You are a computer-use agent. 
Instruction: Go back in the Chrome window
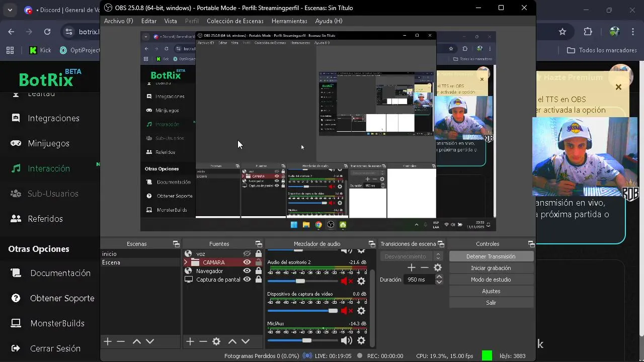tap(11, 32)
